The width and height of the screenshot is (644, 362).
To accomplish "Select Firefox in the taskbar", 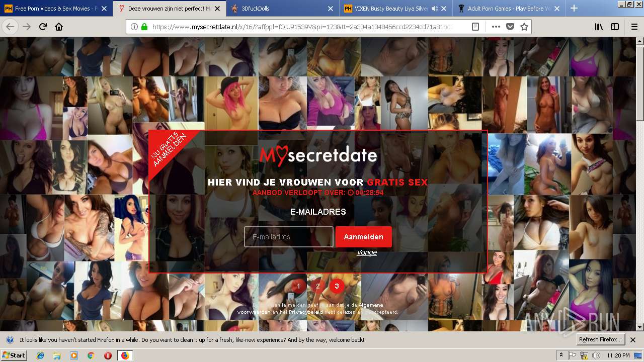I will [x=125, y=355].
